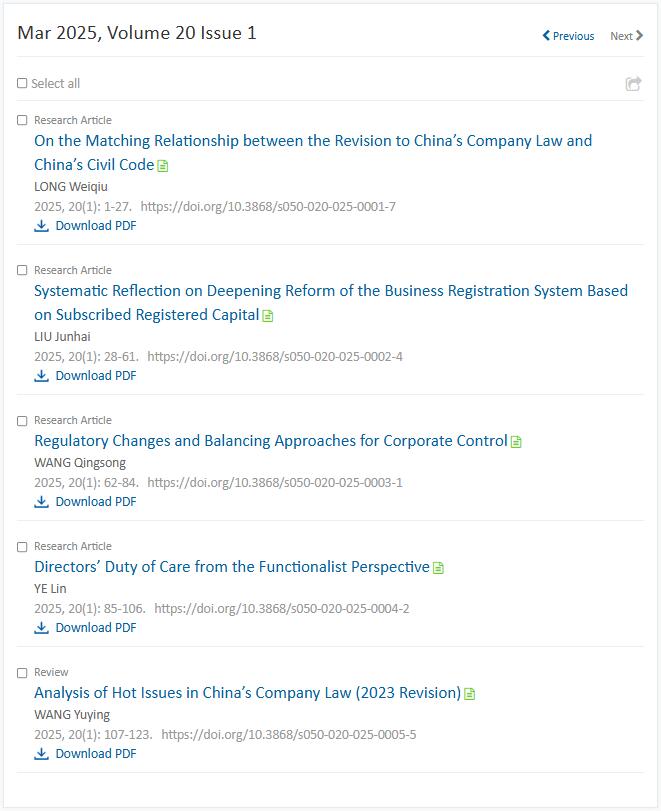Open DOI link ending in 0005-5
Viewport: 661px width, 811px height.
[x=288, y=734]
